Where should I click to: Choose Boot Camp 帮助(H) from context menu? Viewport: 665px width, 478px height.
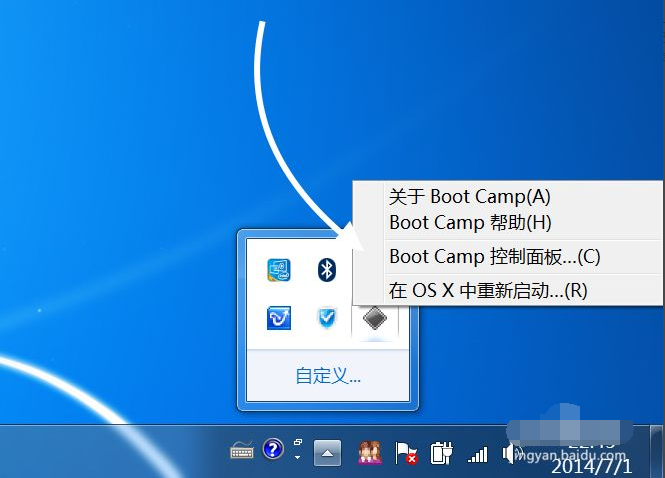(x=469, y=222)
